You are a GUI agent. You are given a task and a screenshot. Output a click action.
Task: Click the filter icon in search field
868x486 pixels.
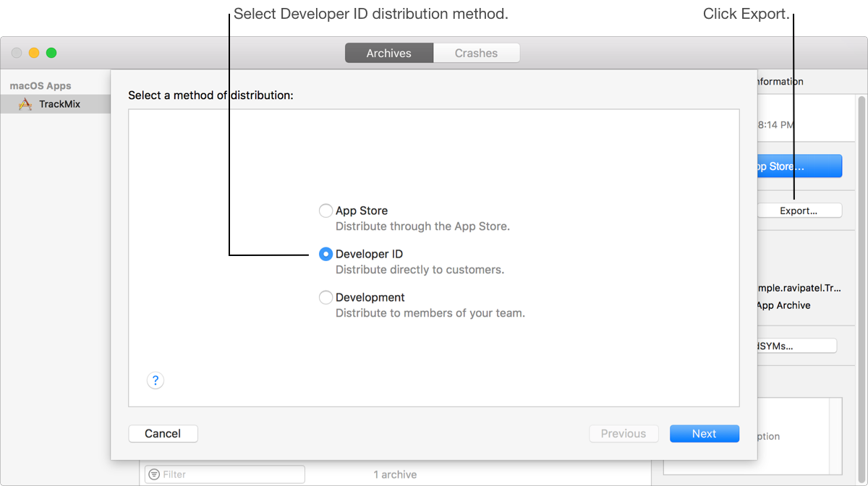click(153, 474)
